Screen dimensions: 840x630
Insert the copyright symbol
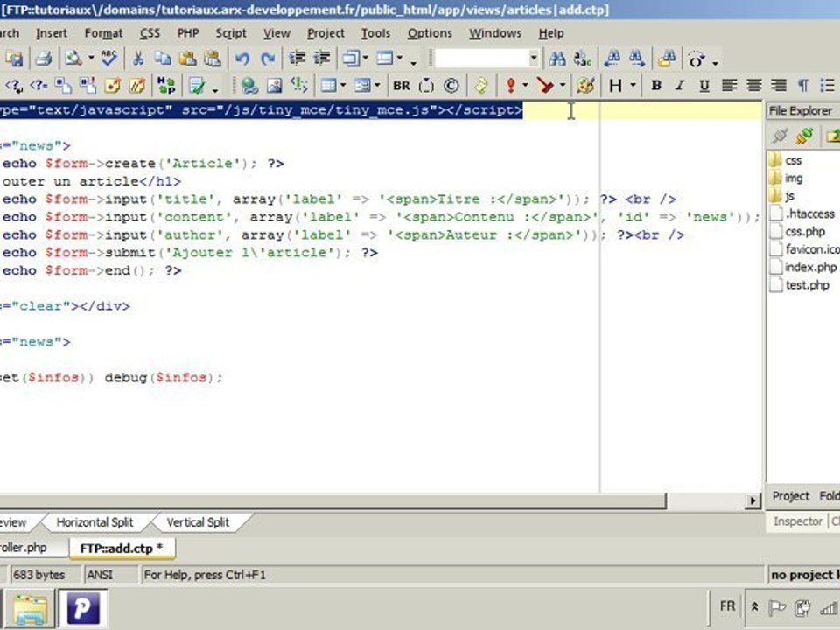[451, 85]
